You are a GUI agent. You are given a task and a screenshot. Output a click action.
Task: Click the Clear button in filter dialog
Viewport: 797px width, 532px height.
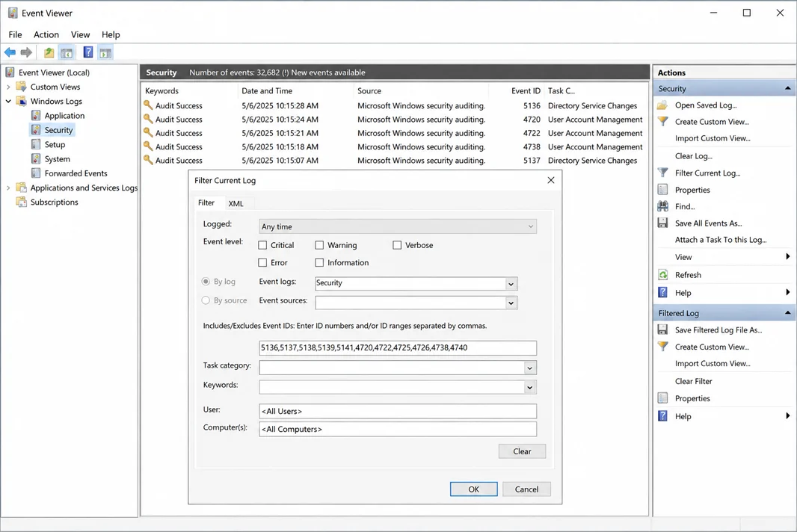coord(522,451)
